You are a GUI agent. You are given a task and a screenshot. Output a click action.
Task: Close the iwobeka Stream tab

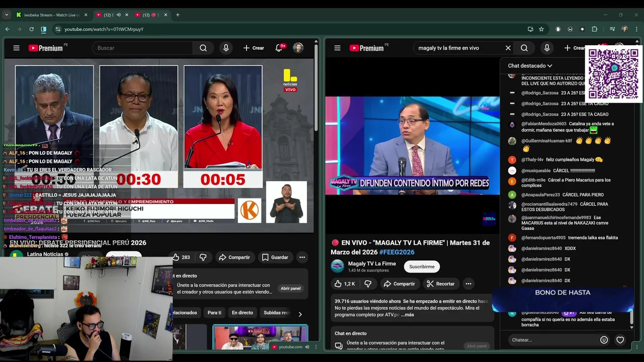click(86, 15)
